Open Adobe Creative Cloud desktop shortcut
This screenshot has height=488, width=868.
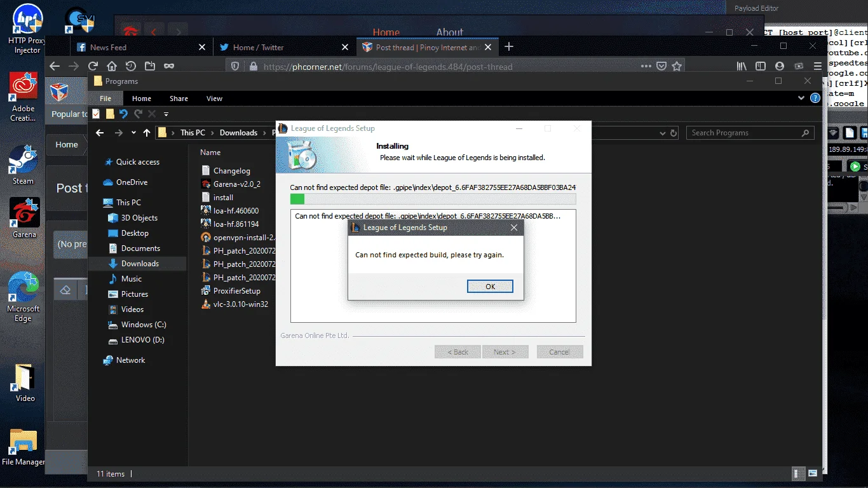(x=24, y=97)
